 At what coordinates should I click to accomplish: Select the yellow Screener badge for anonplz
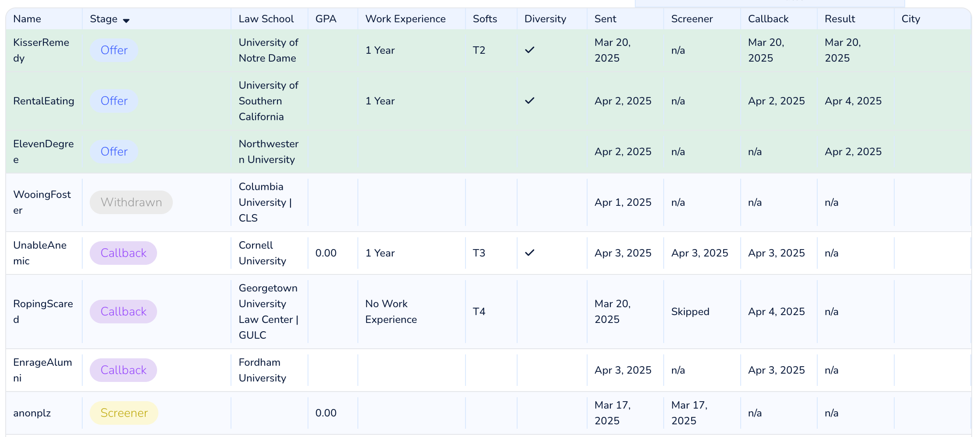click(x=124, y=413)
